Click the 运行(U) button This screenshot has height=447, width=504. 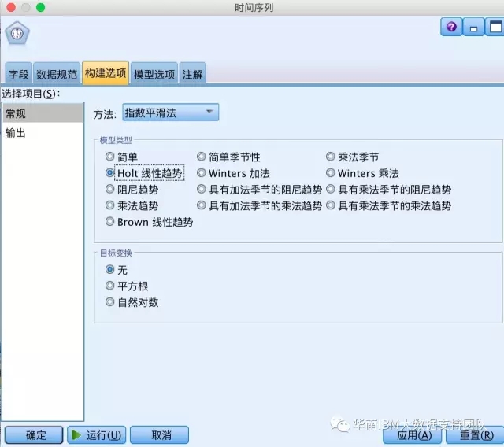[97, 435]
